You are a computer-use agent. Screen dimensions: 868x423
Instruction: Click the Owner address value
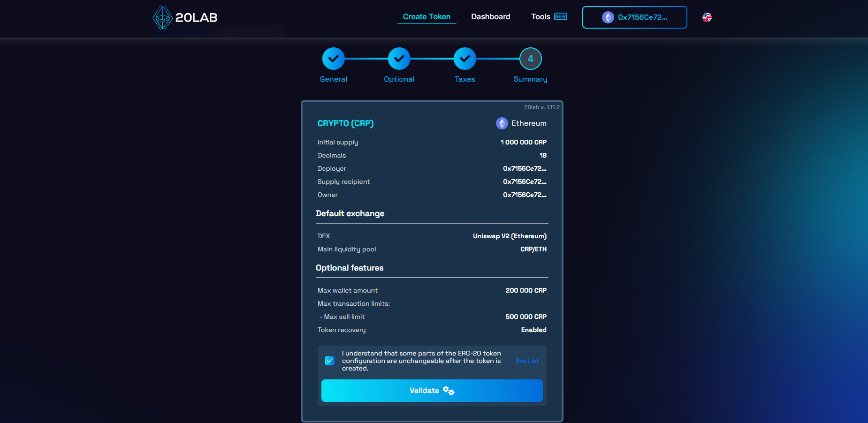(x=525, y=195)
